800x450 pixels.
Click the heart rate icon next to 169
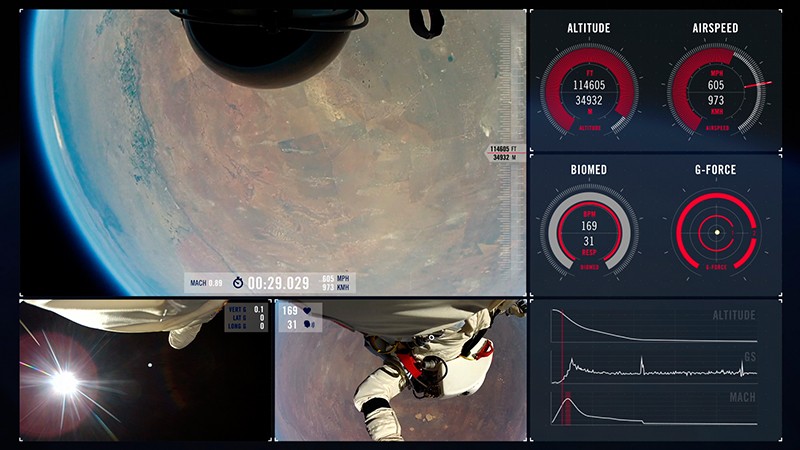click(x=305, y=311)
